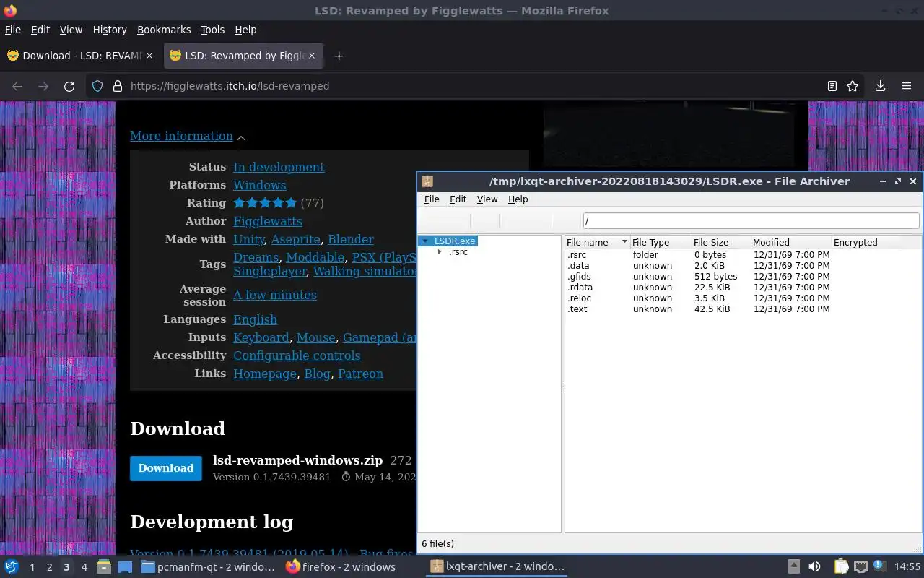The width and height of the screenshot is (924, 578).
Task: Open Firefox Bookmarks menu
Action: [164, 30]
